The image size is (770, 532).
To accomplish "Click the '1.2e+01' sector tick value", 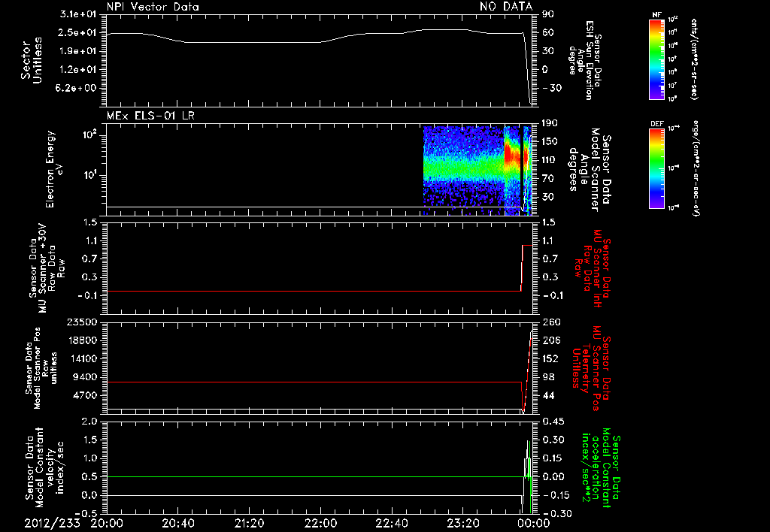I will (77, 70).
